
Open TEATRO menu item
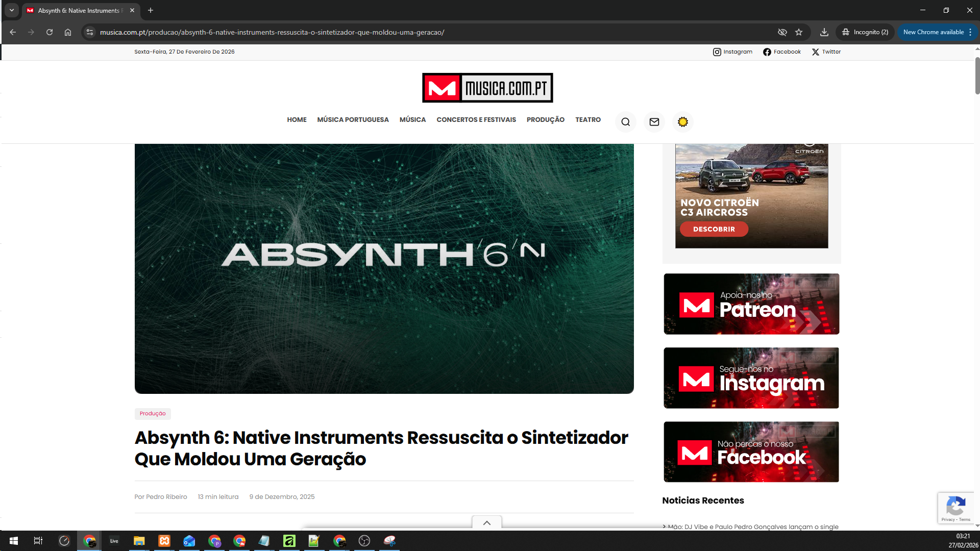pyautogui.click(x=588, y=120)
